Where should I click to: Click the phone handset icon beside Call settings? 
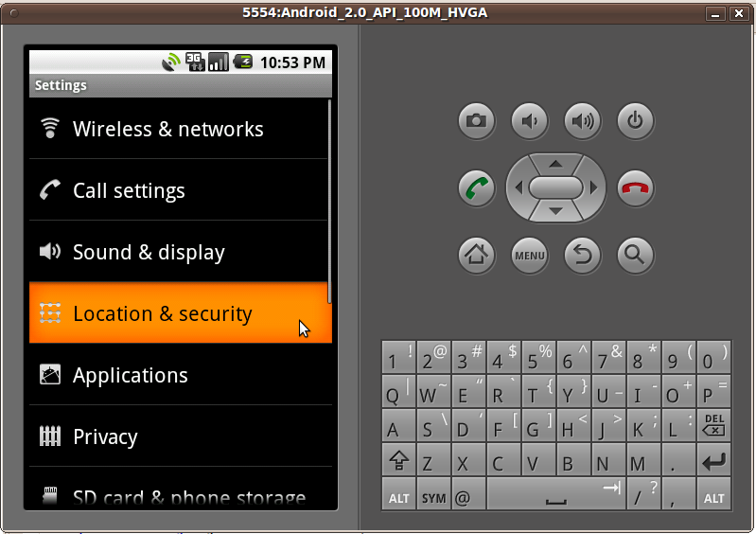(49, 189)
